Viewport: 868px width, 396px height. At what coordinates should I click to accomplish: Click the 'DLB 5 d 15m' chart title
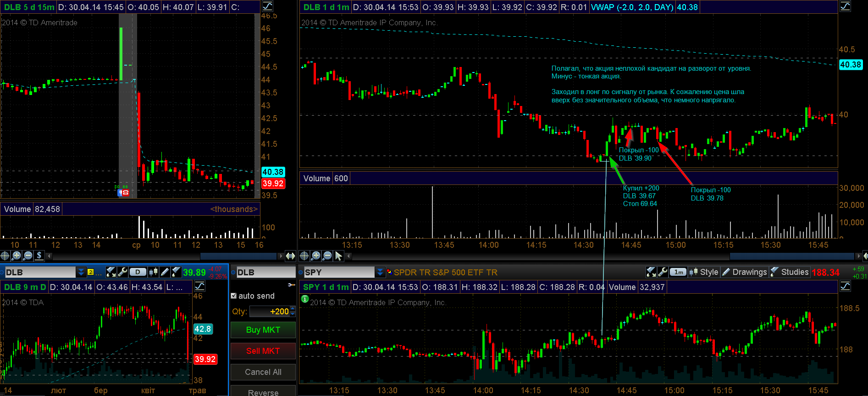click(x=29, y=7)
